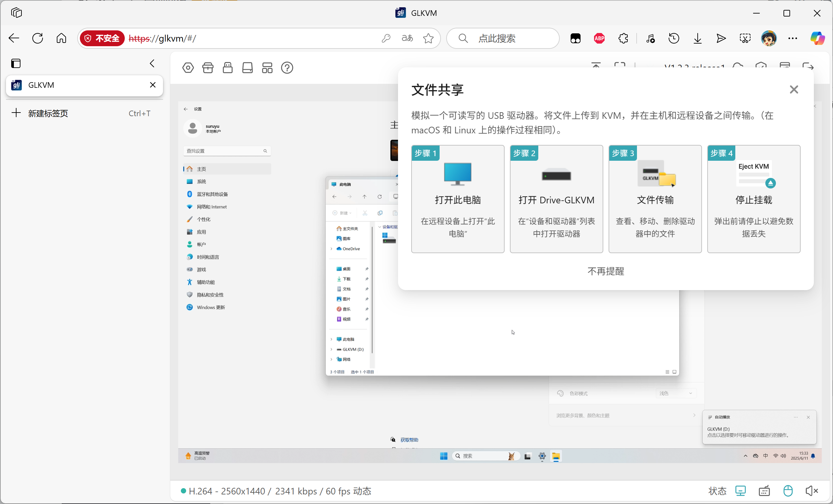Toggle the muted speaker icon in the status bar
Viewport: 833px width, 504px height.
pyautogui.click(x=811, y=491)
